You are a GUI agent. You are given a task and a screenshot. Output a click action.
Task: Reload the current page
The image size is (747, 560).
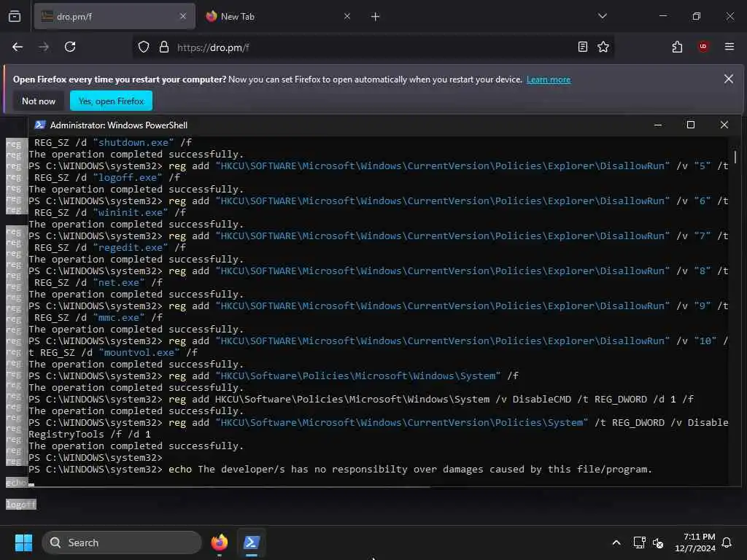pyautogui.click(x=70, y=47)
